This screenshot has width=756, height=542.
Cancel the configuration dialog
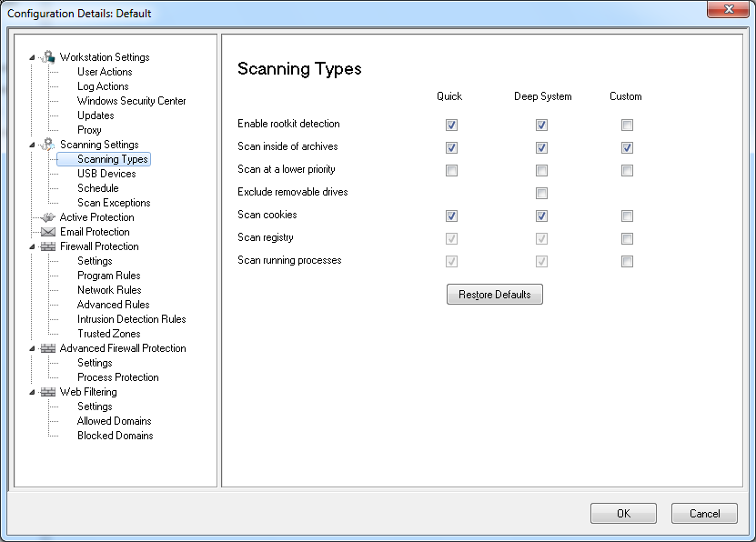point(703,514)
